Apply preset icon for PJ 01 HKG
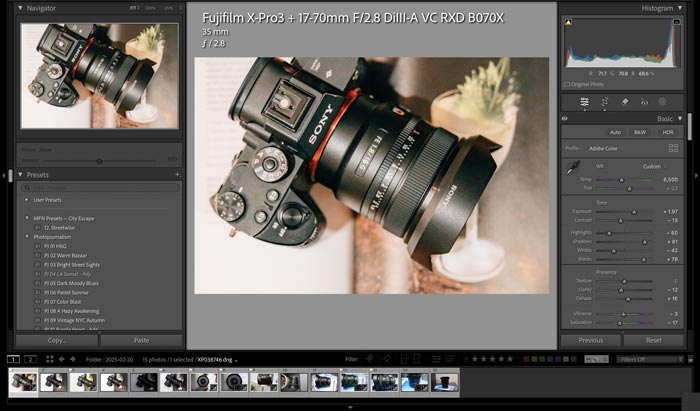The width and height of the screenshot is (700, 411). pyautogui.click(x=38, y=246)
